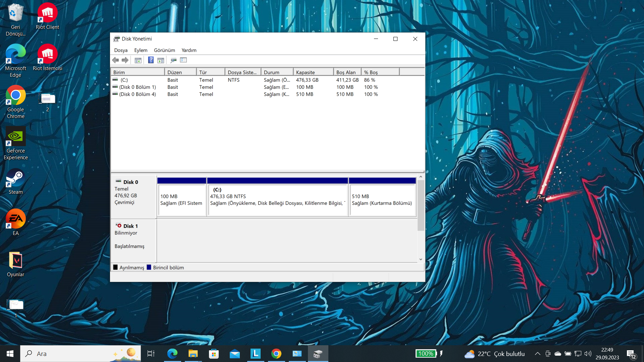The height and width of the screenshot is (362, 644).
Task: Click the Back arrow toolbar icon
Action: point(115,60)
